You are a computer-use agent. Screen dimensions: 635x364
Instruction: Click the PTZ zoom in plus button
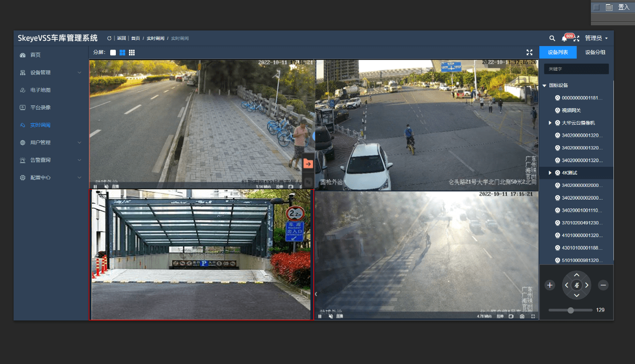coord(550,285)
